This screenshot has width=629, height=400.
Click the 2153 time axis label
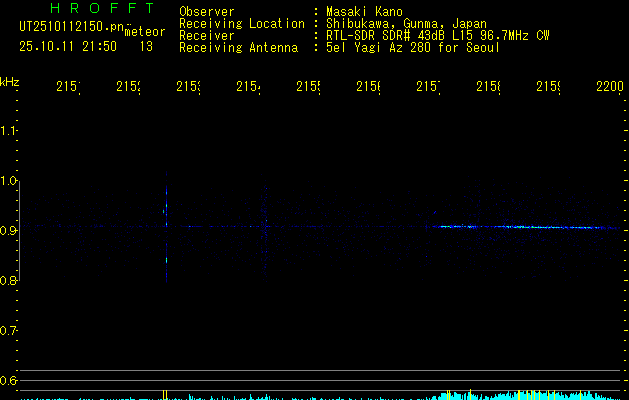(x=188, y=86)
